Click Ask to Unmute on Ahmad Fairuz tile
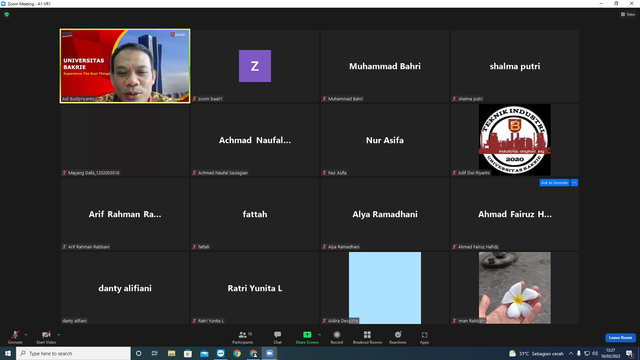This screenshot has height=360, width=640. [554, 182]
